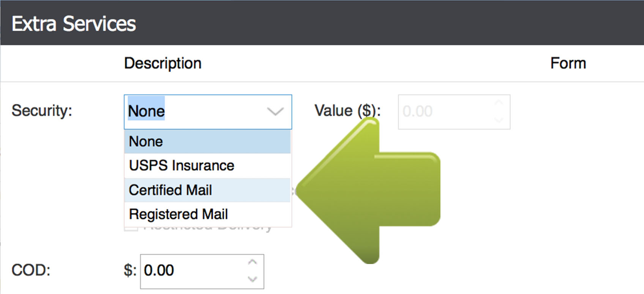Click the highlighted None selection text

point(146,111)
